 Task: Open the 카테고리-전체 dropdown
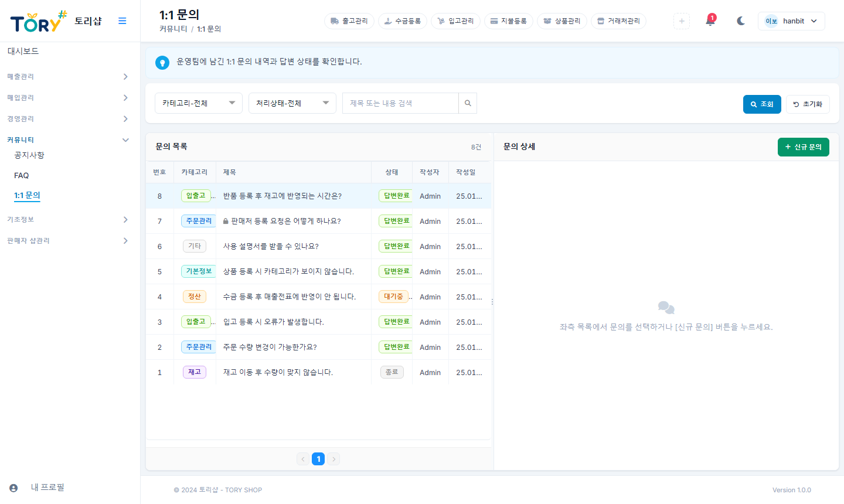(199, 103)
